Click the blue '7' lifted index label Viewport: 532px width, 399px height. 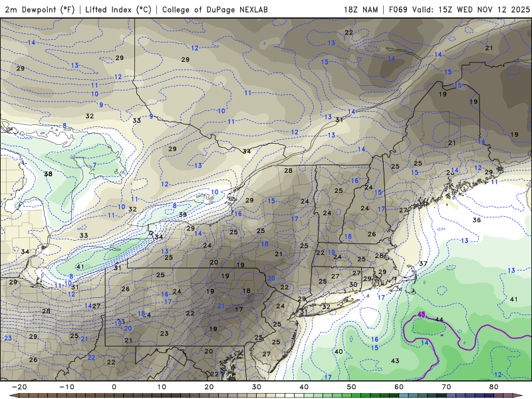click(x=94, y=166)
